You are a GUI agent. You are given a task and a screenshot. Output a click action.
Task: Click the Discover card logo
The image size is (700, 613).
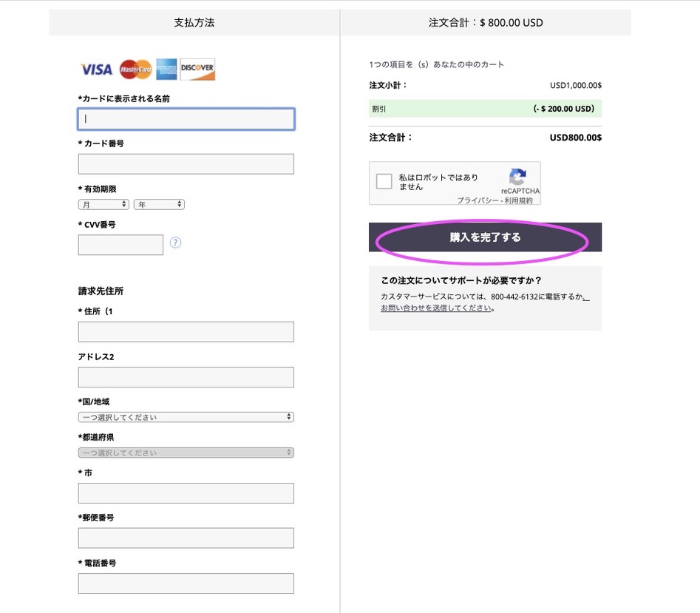(197, 70)
